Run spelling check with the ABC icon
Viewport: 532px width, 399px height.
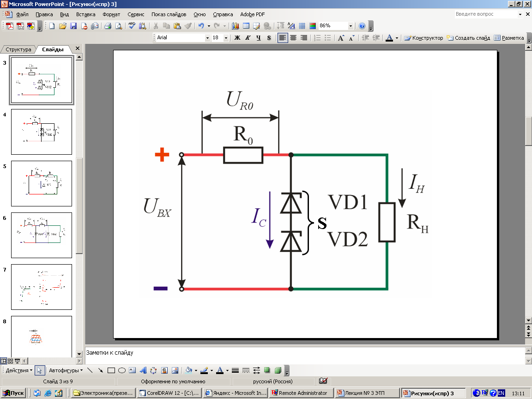pyautogui.click(x=132, y=26)
